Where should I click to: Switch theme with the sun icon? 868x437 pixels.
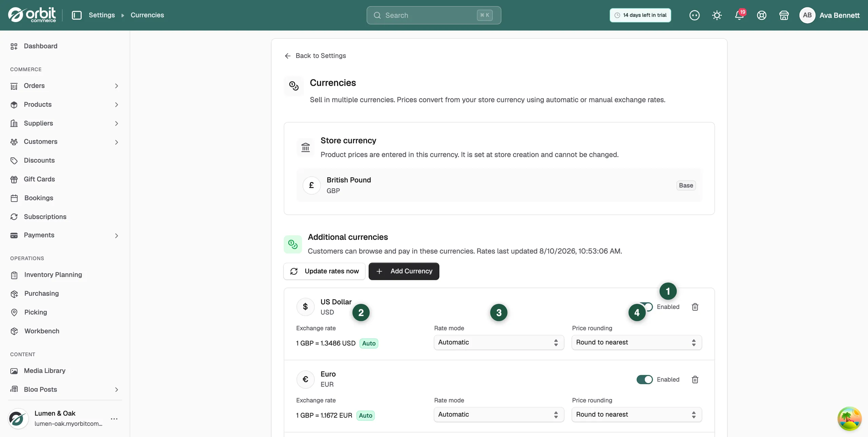pos(716,15)
